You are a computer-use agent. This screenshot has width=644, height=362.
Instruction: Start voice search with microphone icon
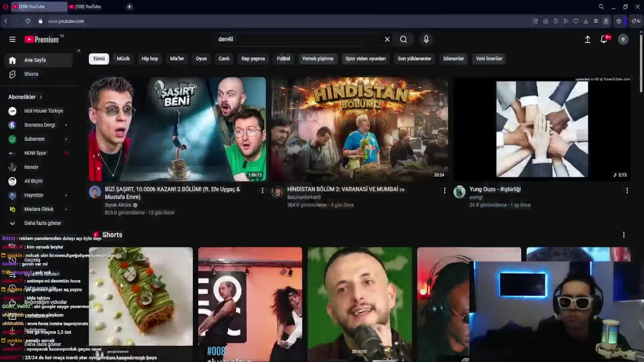[x=426, y=39]
